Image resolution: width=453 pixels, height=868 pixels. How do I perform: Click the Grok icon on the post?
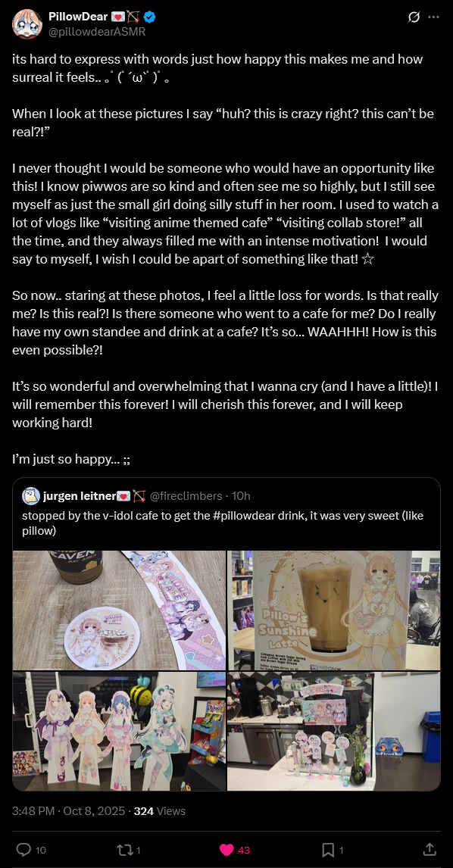(414, 17)
